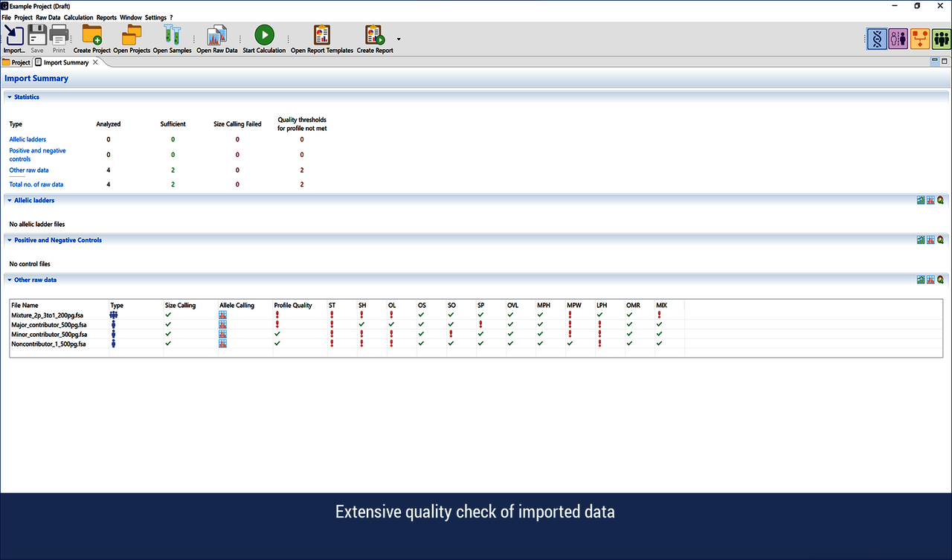
Task: Click Allele Calling icon for Mixture_2p_3to1_200pg.fsa
Action: tap(223, 315)
